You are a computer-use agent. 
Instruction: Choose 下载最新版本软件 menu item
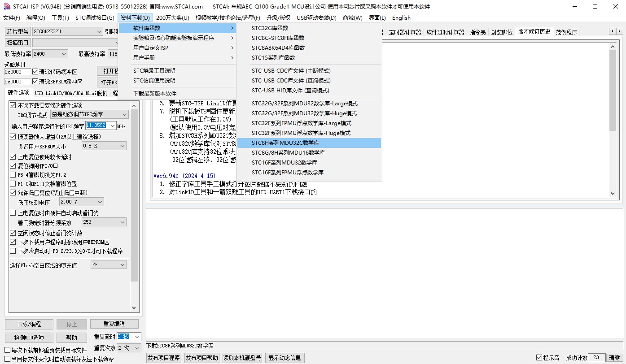coord(177,94)
